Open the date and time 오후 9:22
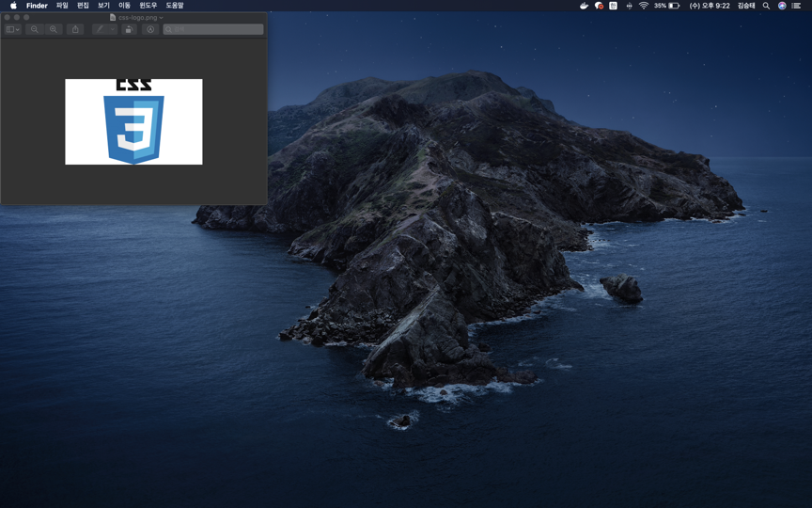This screenshot has width=812, height=508. 710,6
